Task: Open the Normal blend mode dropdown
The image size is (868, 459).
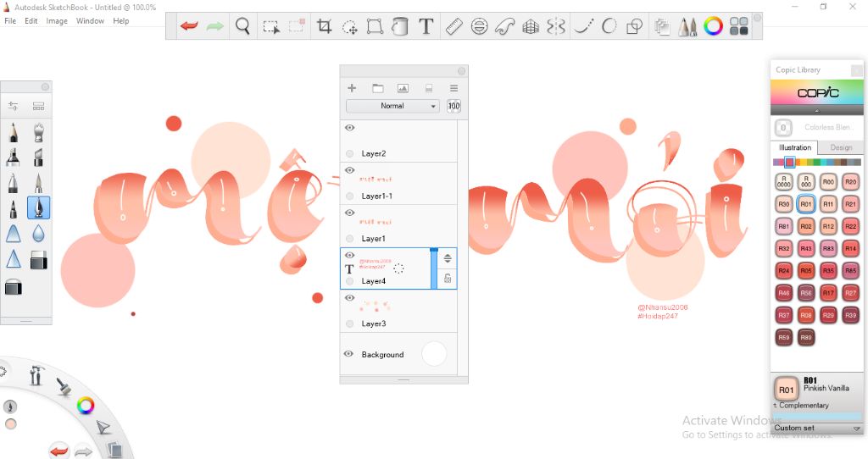Action: [x=392, y=106]
